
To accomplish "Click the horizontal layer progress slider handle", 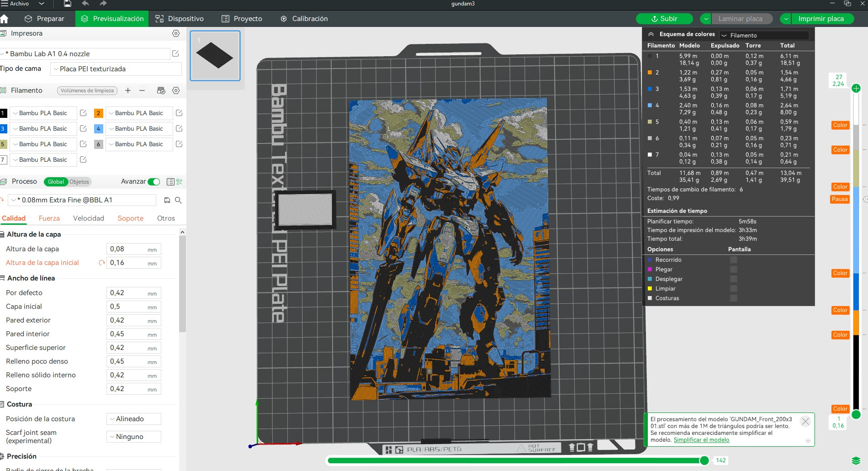I will (x=704, y=460).
